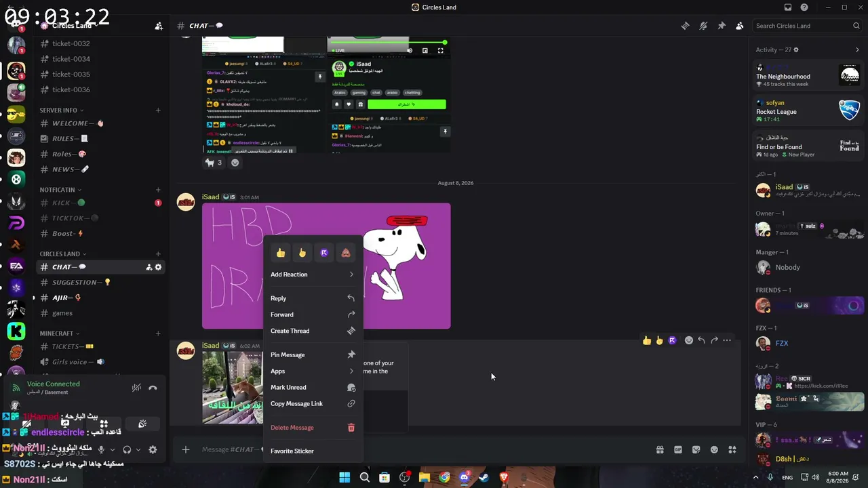The image size is (868, 488).
Task: Select Delete Message in context menu
Action: pyautogui.click(x=313, y=428)
